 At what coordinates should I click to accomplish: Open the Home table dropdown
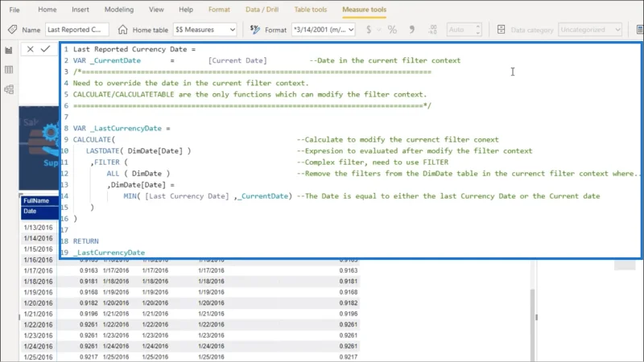point(204,30)
